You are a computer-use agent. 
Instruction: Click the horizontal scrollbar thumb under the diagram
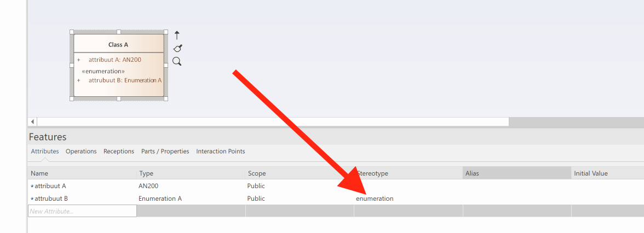pos(273,121)
